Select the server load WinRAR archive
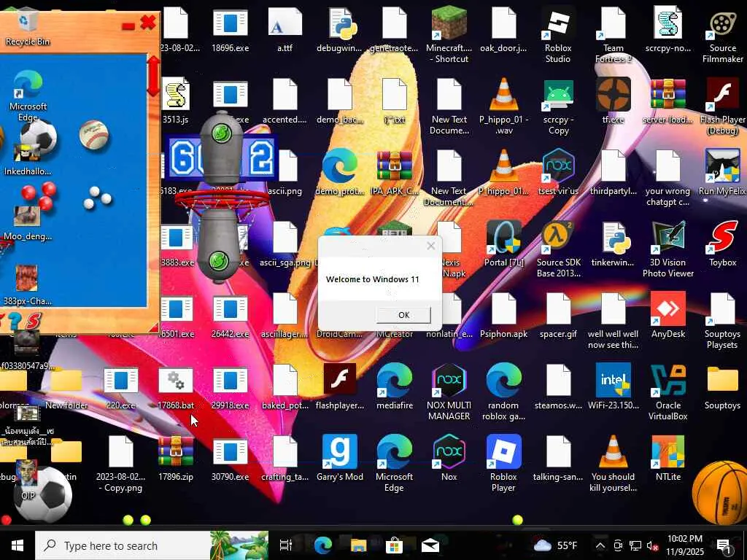Viewport: 747px width, 560px height. pyautogui.click(x=668, y=101)
